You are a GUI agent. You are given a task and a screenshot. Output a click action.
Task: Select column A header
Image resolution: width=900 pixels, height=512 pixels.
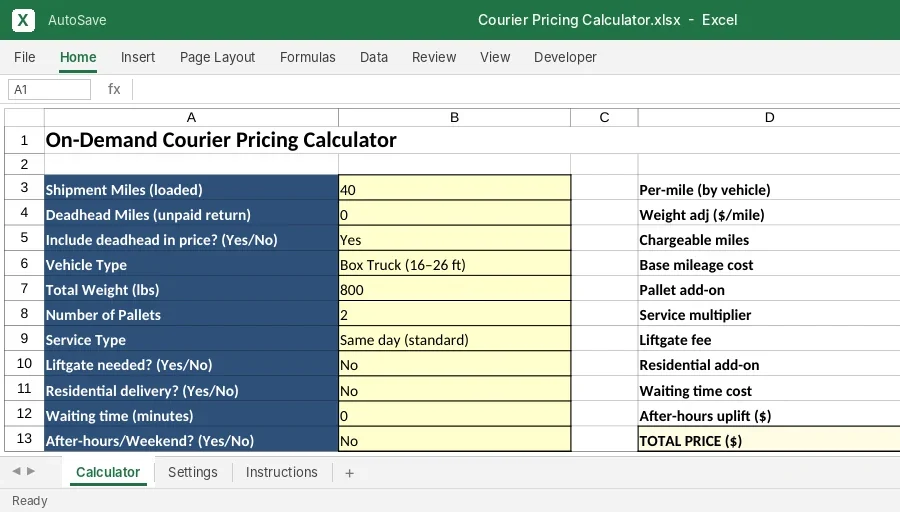(x=191, y=117)
